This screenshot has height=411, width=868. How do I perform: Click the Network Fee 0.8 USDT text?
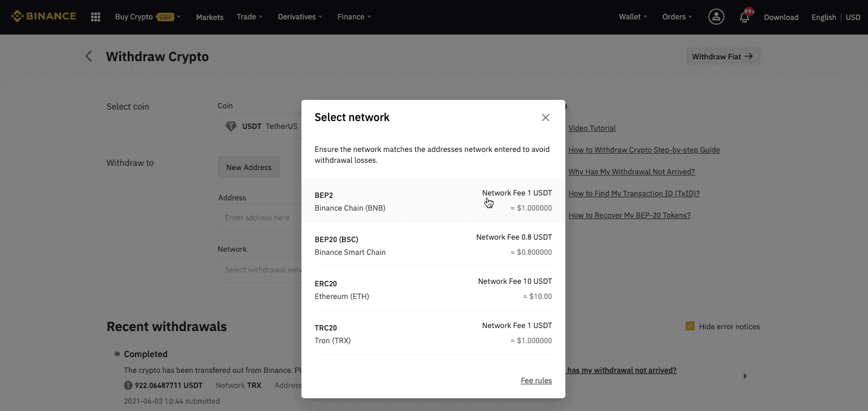click(x=514, y=237)
